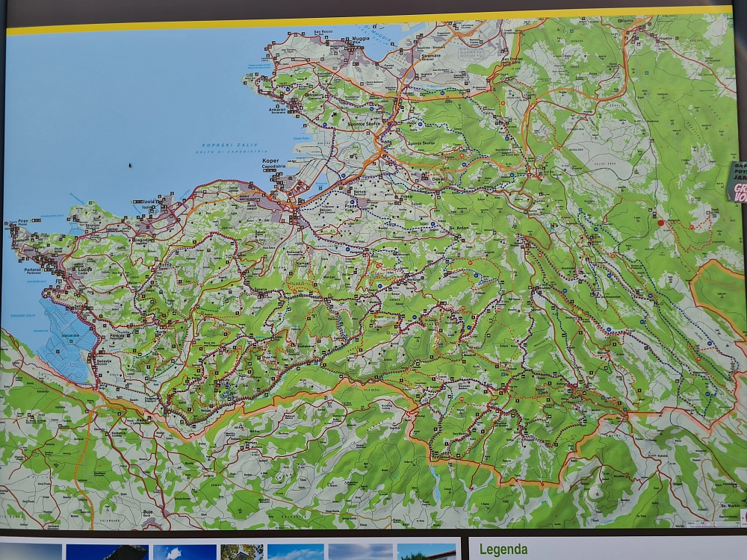Open the Legenda heading
The height and width of the screenshot is (560, 747).
coord(503,550)
